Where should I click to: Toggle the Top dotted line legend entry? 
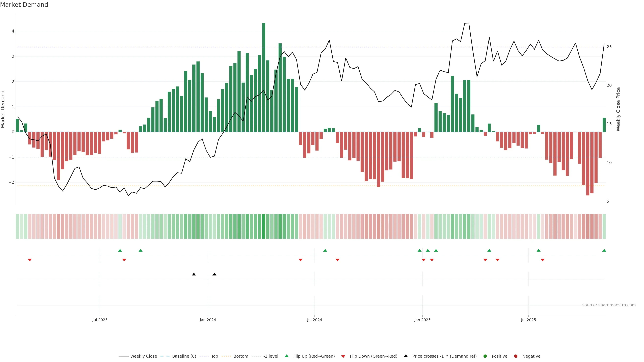(214, 356)
